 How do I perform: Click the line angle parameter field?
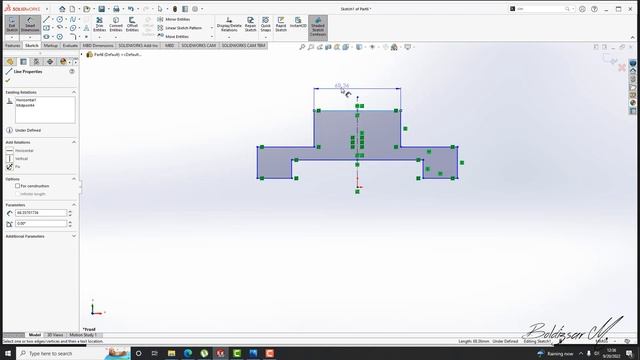(41, 224)
